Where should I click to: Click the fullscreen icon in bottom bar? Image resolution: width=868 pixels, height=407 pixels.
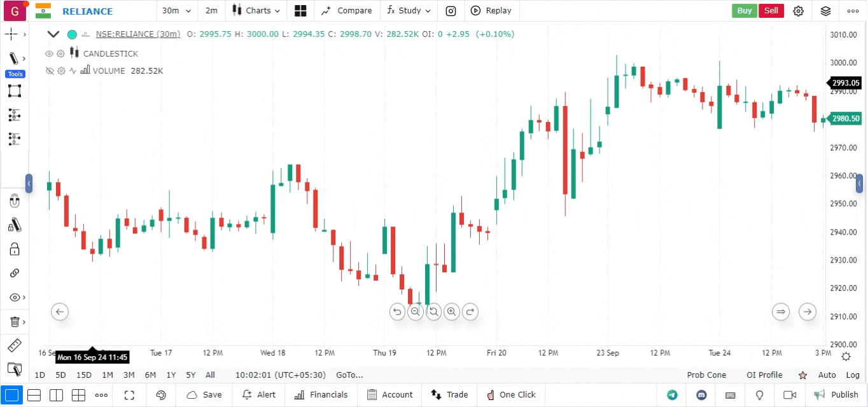[129, 395]
